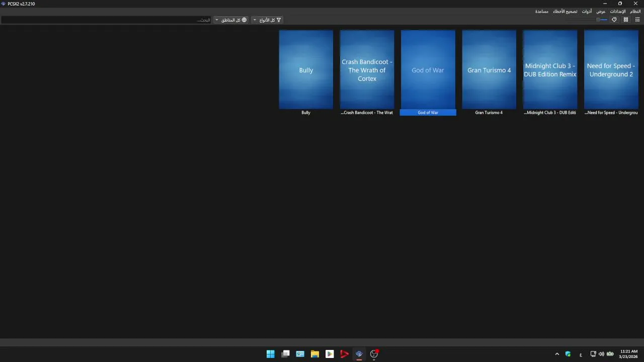This screenshot has height=362, width=644.
Task: Open the red arrow app on taskbar
Action: [x=344, y=354]
